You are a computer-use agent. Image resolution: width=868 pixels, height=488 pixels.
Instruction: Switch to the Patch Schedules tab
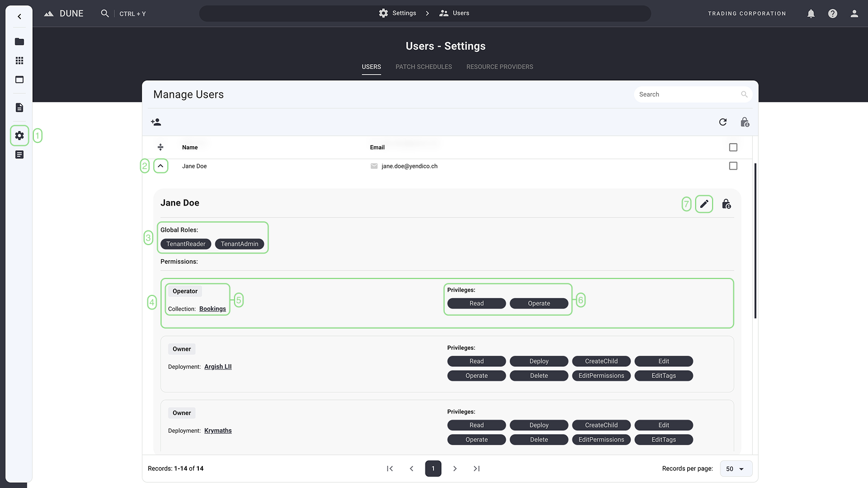coord(423,67)
